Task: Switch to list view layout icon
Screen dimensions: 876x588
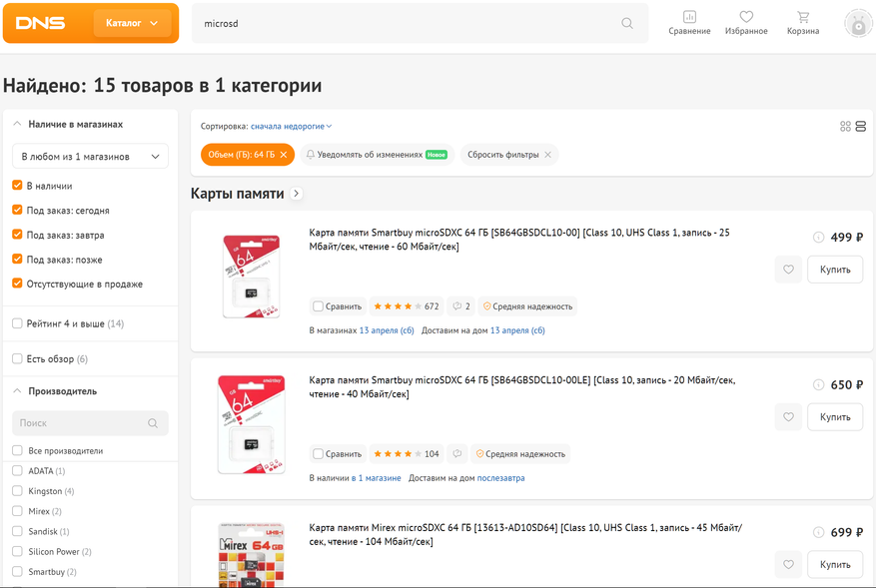Action: (x=861, y=127)
